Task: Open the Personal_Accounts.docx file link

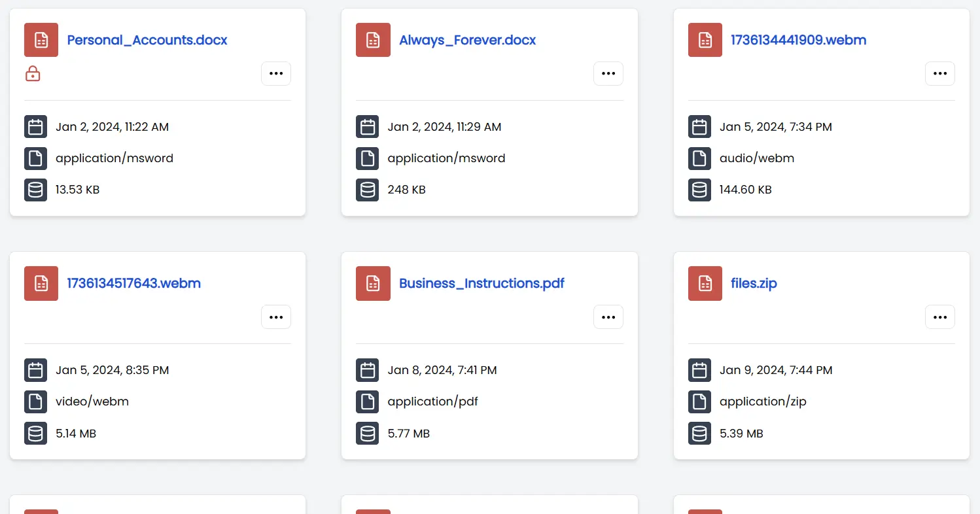Action: (x=147, y=40)
